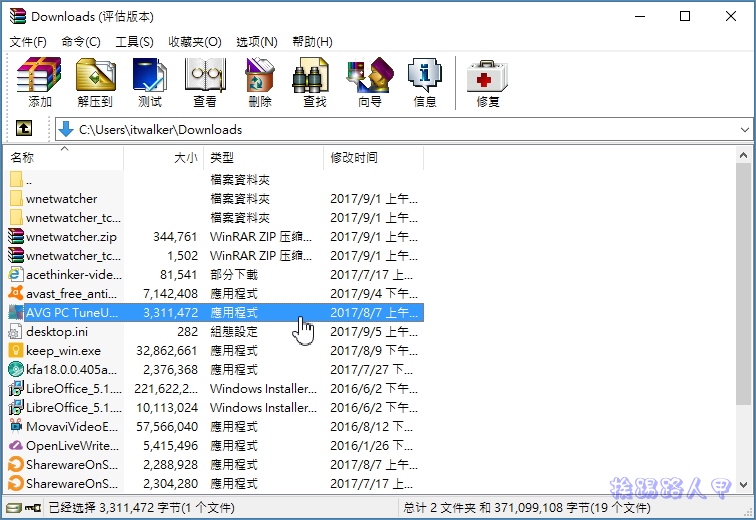Select MovaviVideoE file icon
This screenshot has height=520, width=756.
[x=15, y=426]
